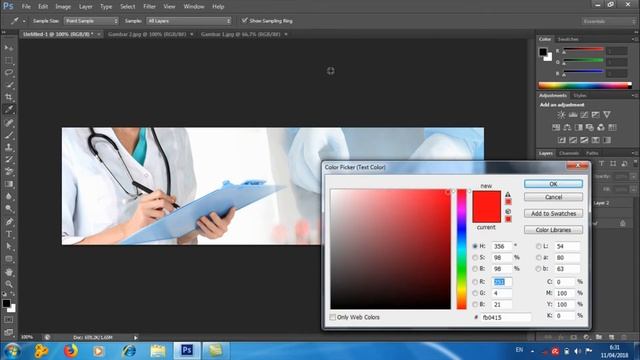The width and height of the screenshot is (640, 360).
Task: Select the Hand tool
Action: coord(9,272)
